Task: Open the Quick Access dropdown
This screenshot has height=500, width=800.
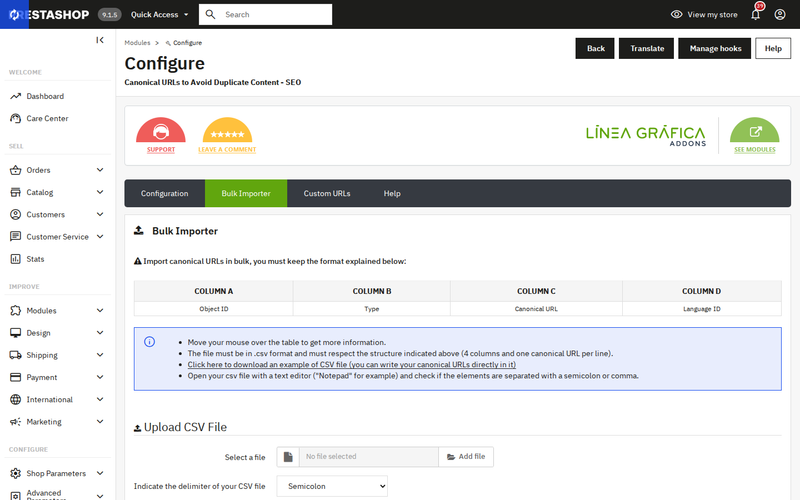Action: pyautogui.click(x=160, y=14)
